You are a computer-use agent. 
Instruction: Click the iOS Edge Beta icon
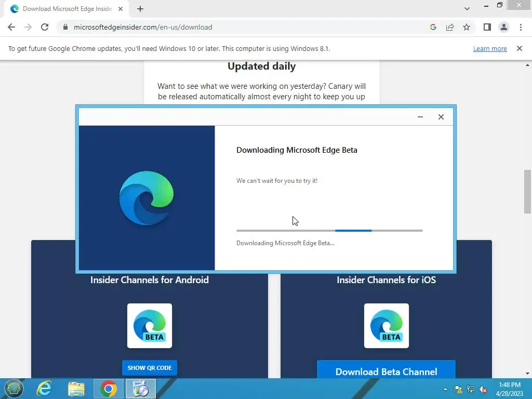(387, 326)
